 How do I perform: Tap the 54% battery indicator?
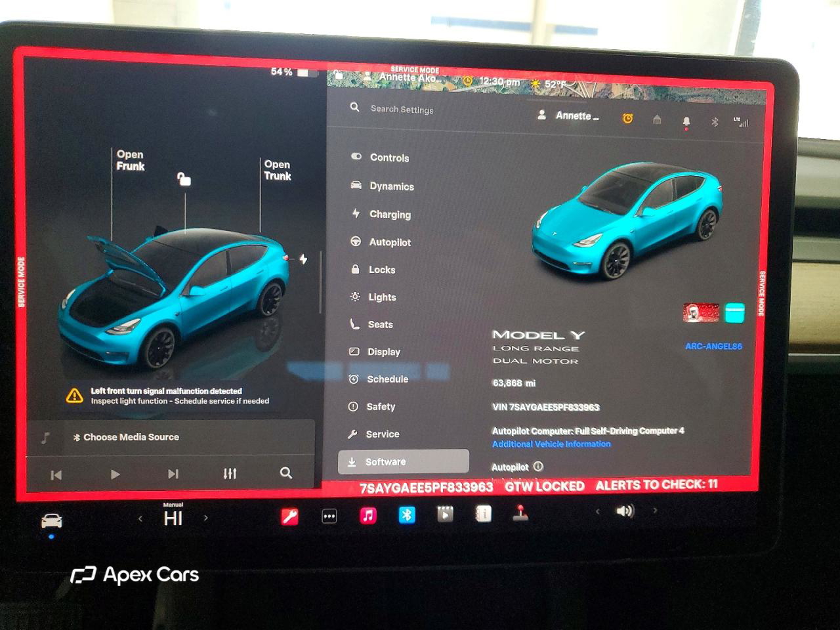click(294, 72)
